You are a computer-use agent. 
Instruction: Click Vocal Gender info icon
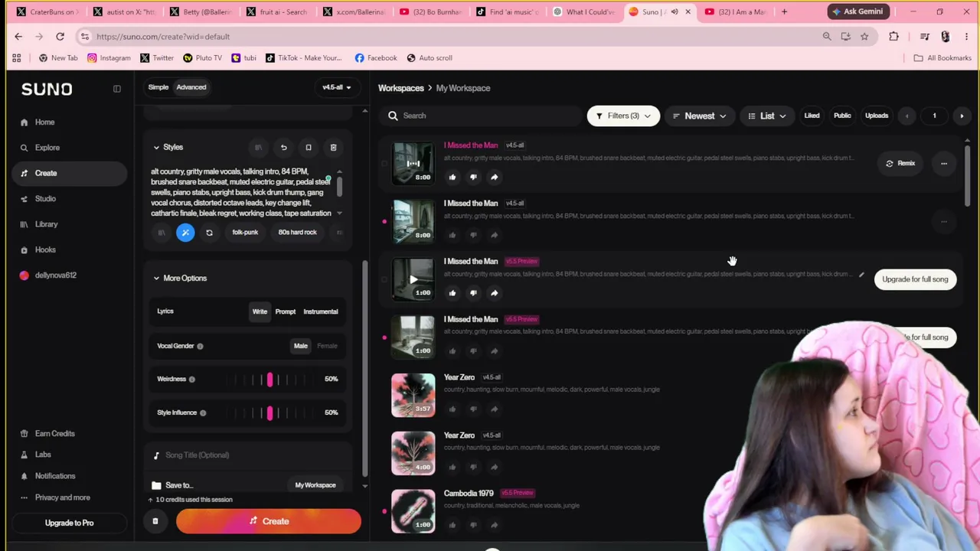pyautogui.click(x=200, y=346)
